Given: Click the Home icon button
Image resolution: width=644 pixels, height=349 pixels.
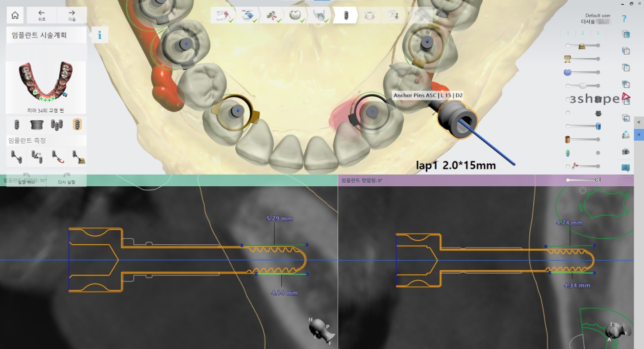Looking at the screenshot, I should coord(15,15).
